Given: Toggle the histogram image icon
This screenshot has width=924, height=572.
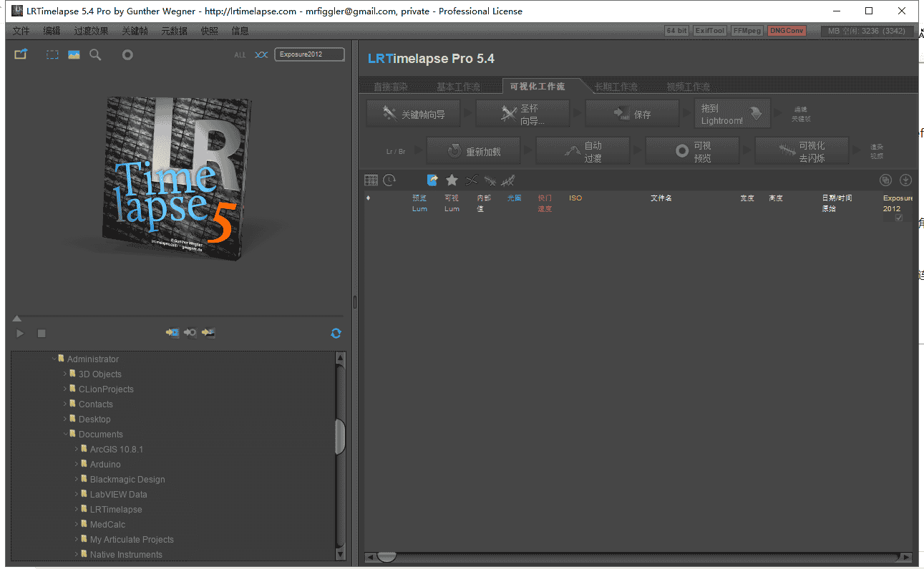Looking at the screenshot, I should 74,54.
